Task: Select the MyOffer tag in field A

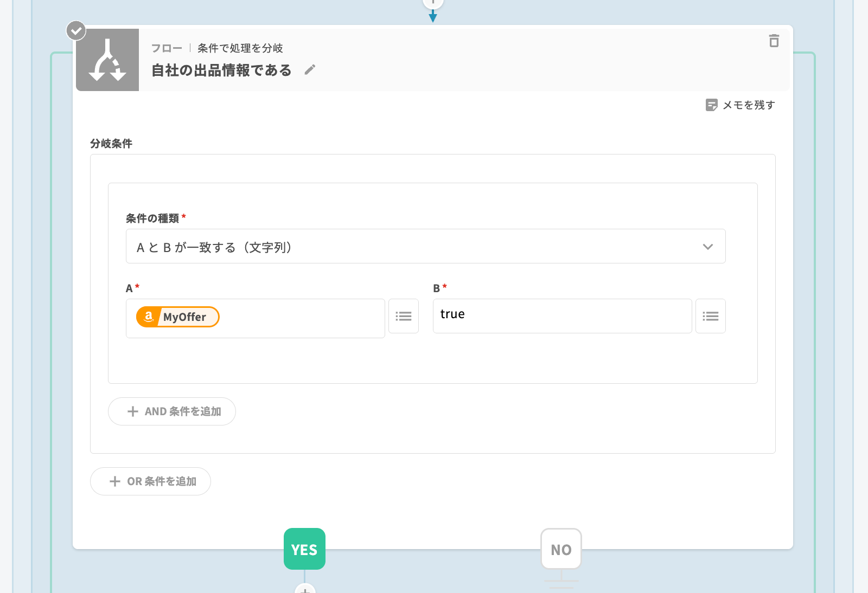Action: click(184, 317)
